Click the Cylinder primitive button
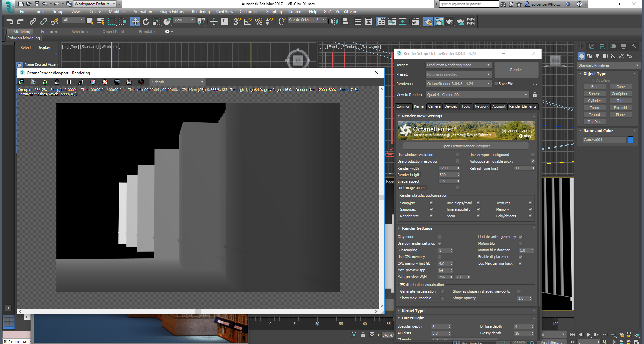The image size is (644, 344). pos(594,101)
